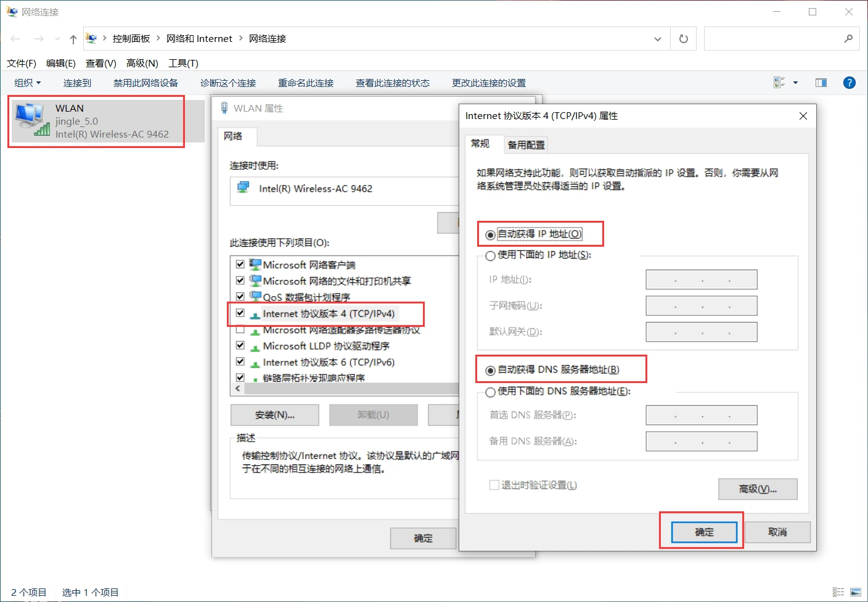Viewport: 868px width, 602px height.
Task: Select 使用下面的 IP 地址 radio button
Action: click(x=490, y=255)
